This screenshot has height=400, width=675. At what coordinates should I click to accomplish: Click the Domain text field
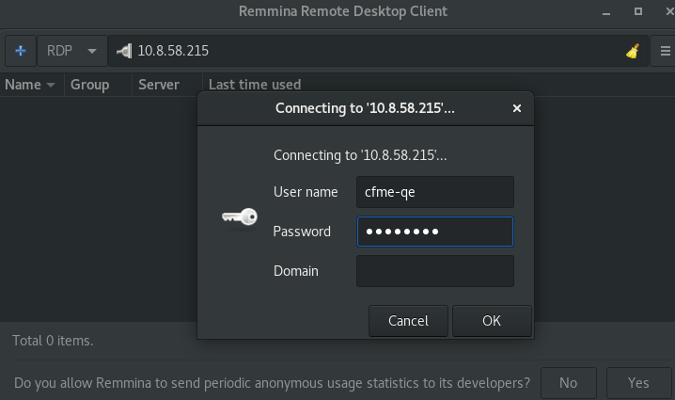(435, 271)
